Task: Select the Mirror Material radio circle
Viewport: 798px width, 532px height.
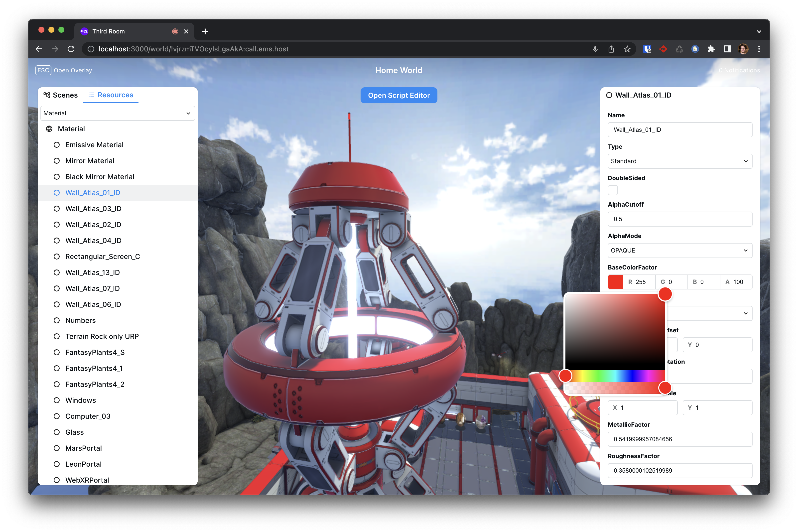Action: [57, 161]
